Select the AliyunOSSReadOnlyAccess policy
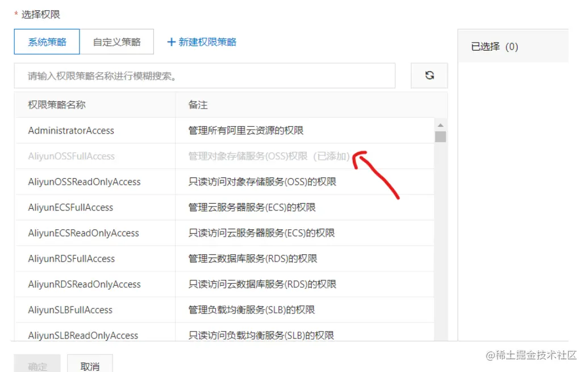This screenshot has height=372, width=588. point(85,181)
